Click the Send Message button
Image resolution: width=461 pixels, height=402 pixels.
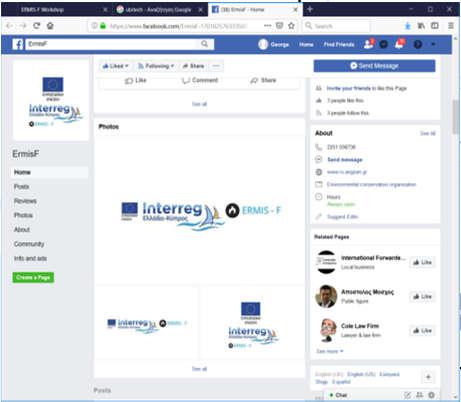[x=374, y=66]
